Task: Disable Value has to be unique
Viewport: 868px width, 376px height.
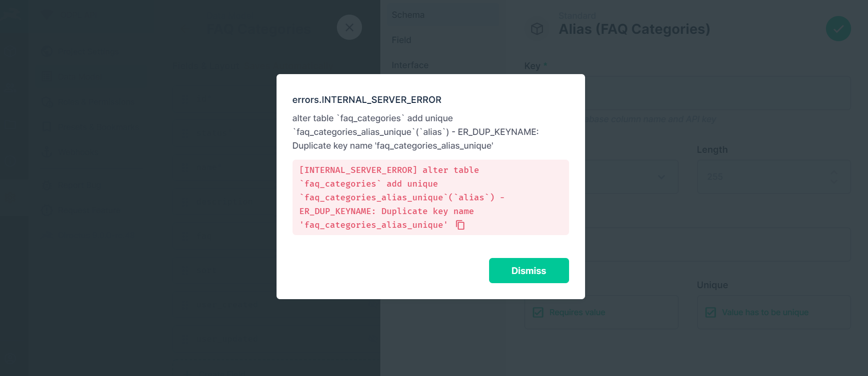Action: tap(710, 312)
